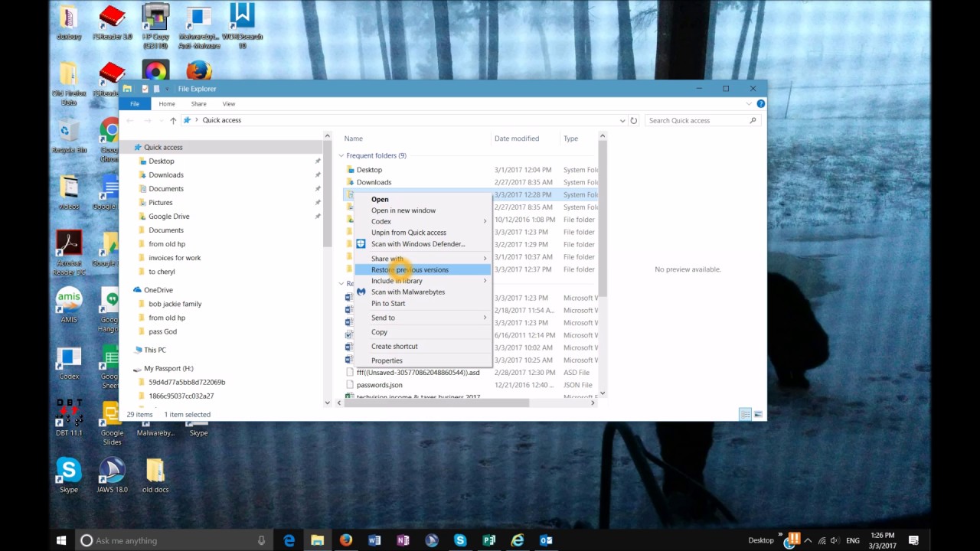Click the File Explorer help icon
Viewport: 980px width, 551px height.
pos(760,103)
